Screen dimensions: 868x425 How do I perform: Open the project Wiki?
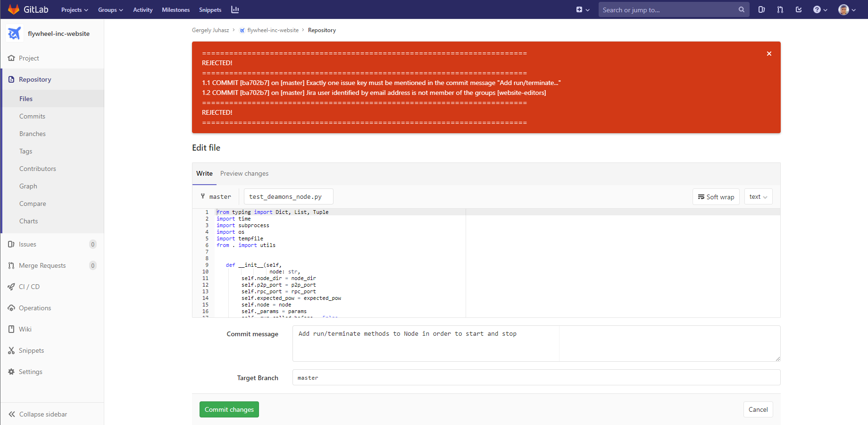tap(25, 329)
